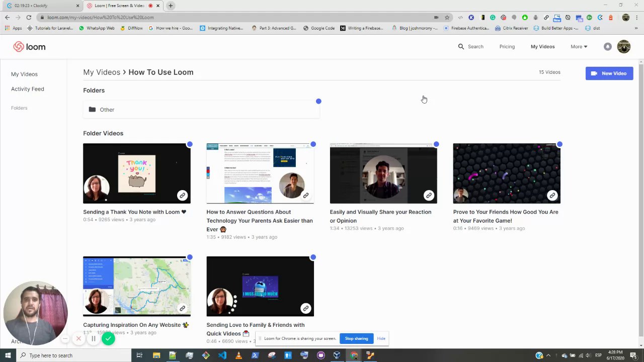The image size is (644, 362).
Task: Click the page vertical scrollbar
Action: point(640,200)
